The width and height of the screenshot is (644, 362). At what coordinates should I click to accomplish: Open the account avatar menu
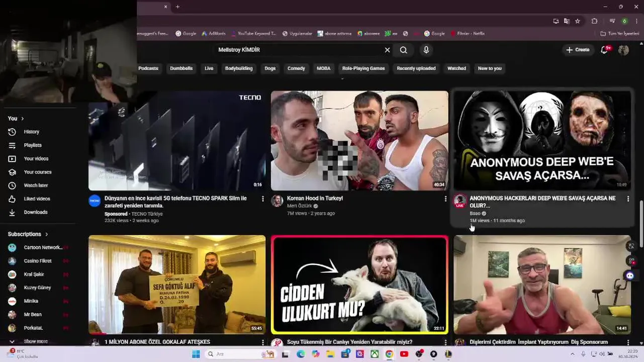point(623,50)
